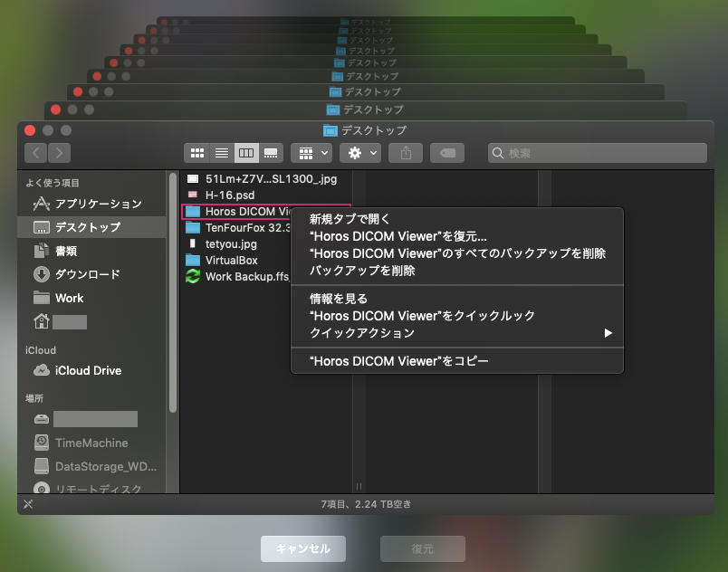Click the edit tags toolbar icon
728x572 pixels.
click(447, 153)
